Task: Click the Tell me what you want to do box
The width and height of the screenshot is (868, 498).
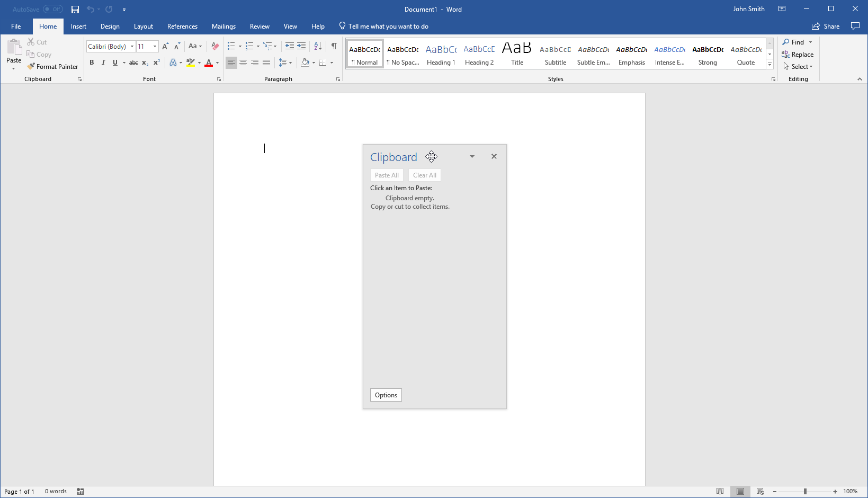Action: (x=384, y=26)
